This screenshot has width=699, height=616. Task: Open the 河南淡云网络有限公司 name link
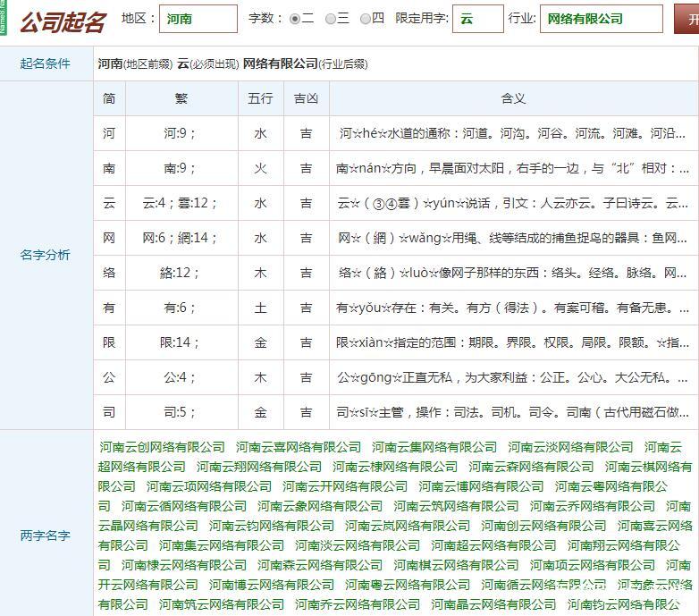point(358,545)
